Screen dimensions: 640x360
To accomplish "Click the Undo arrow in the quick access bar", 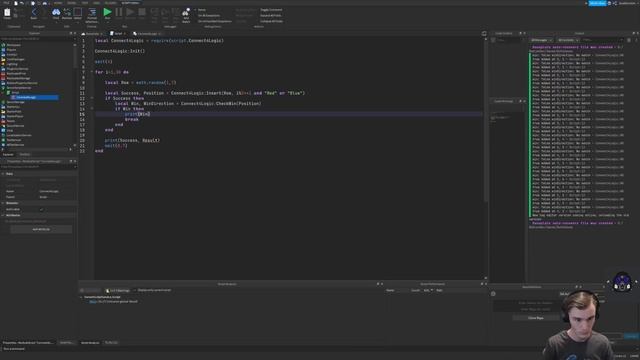I will [22, 3].
